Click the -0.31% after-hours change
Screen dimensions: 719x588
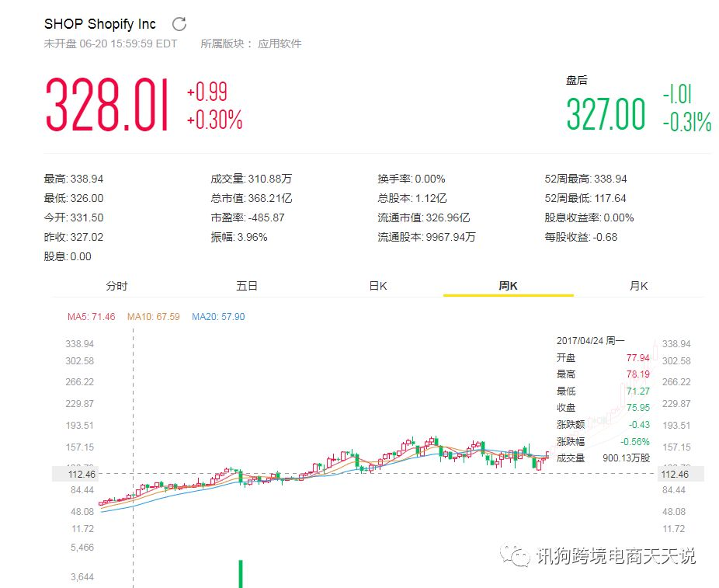[687, 122]
